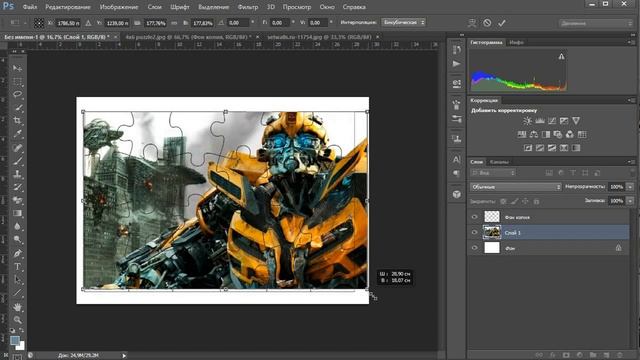Click the link width and height chain icon
Viewport: 640px width, 360px height.
tap(174, 23)
